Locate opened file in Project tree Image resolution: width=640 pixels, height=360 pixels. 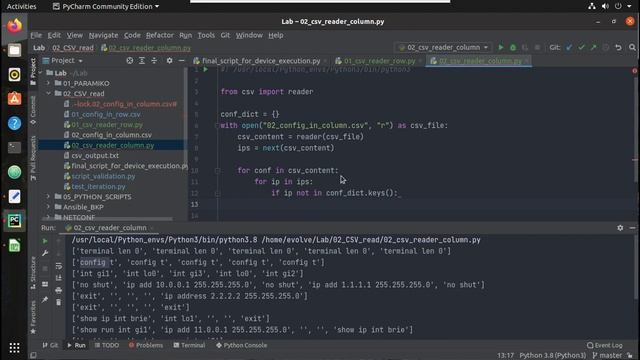tap(129, 60)
